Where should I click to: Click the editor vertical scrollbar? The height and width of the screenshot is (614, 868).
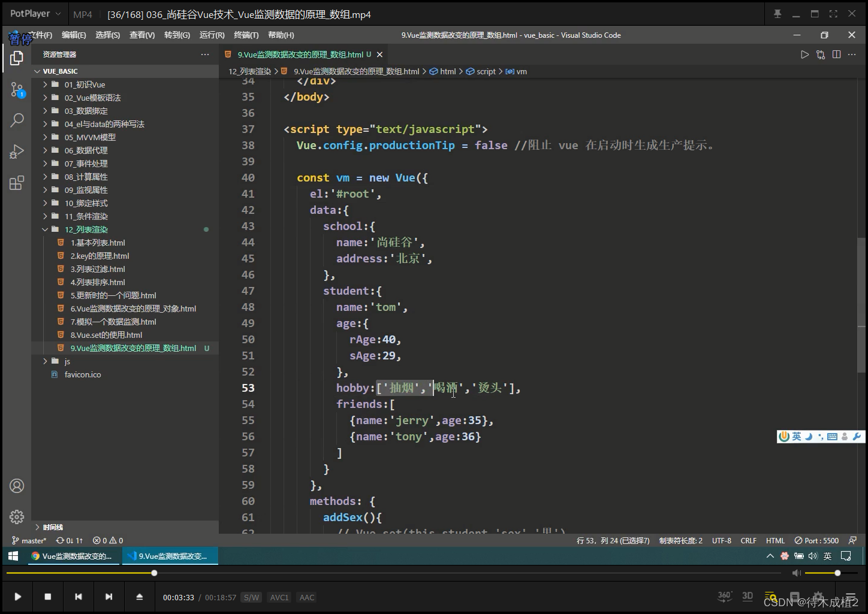[x=861, y=306]
